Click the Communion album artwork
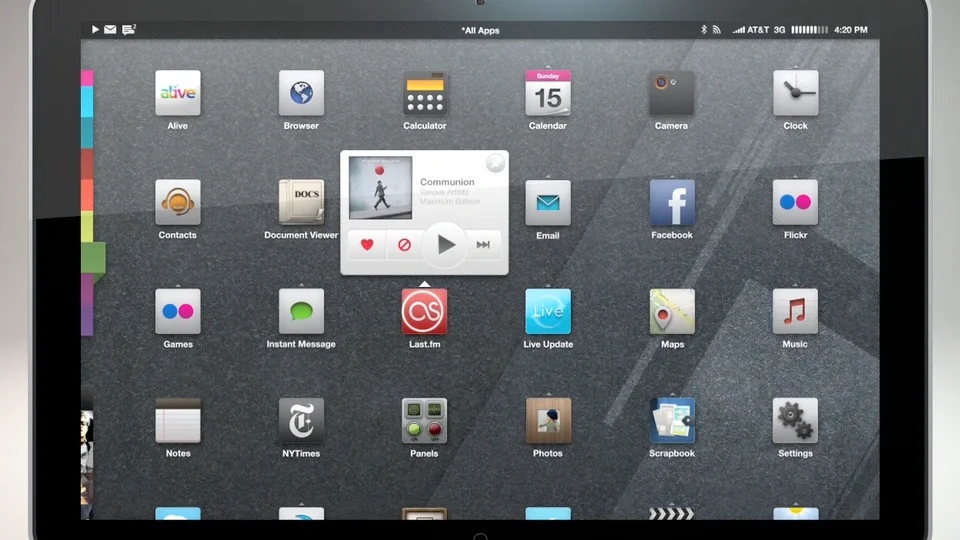 tap(380, 188)
